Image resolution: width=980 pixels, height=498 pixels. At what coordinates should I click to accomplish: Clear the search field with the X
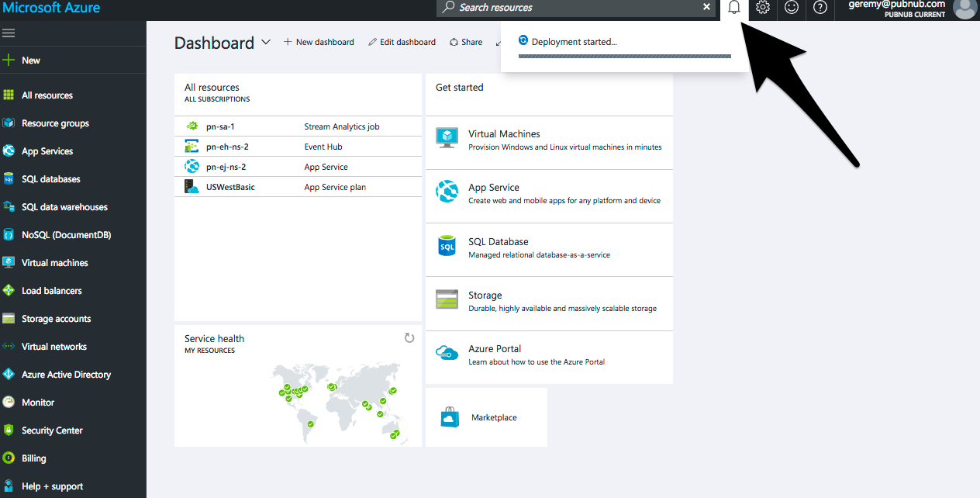click(x=706, y=7)
